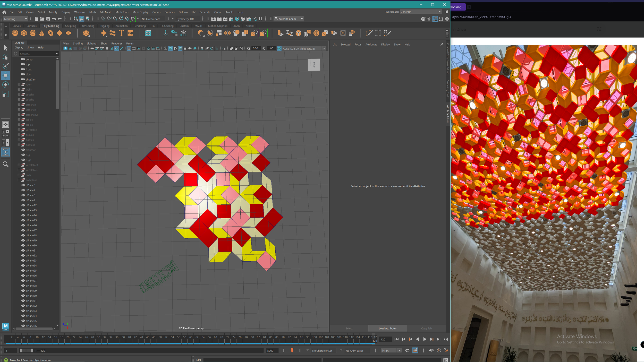Click the polygon Type text tool
644x362 pixels.
point(121,33)
